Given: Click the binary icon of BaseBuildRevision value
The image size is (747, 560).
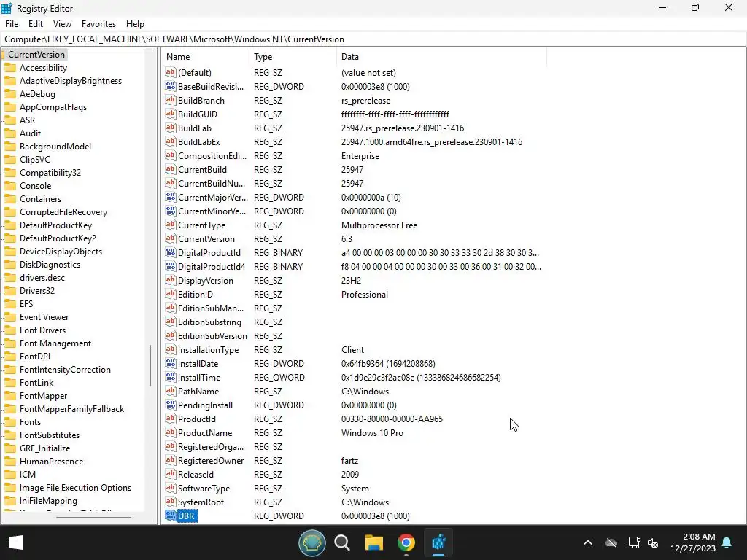Looking at the screenshot, I should pyautogui.click(x=171, y=87).
